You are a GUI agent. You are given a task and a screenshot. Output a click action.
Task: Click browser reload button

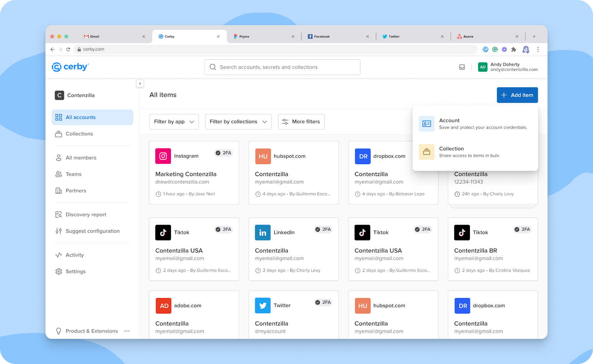pyautogui.click(x=68, y=49)
